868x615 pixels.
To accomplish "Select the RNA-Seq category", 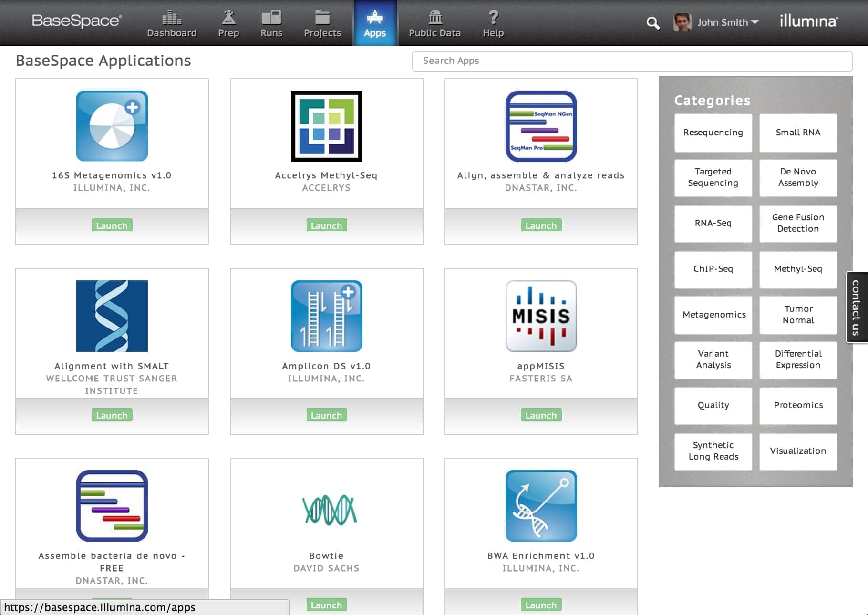I will coord(713,223).
